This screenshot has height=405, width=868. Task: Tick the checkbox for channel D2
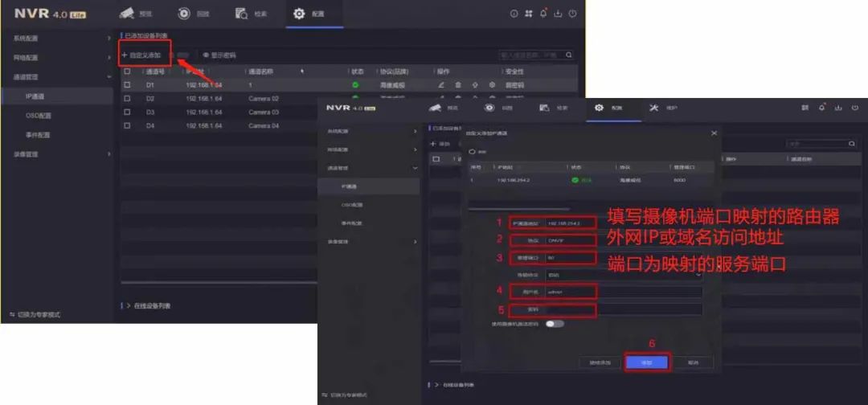127,98
